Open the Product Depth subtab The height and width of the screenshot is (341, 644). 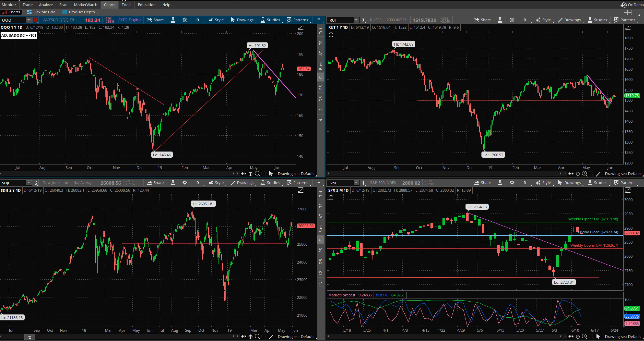pyautogui.click(x=79, y=12)
